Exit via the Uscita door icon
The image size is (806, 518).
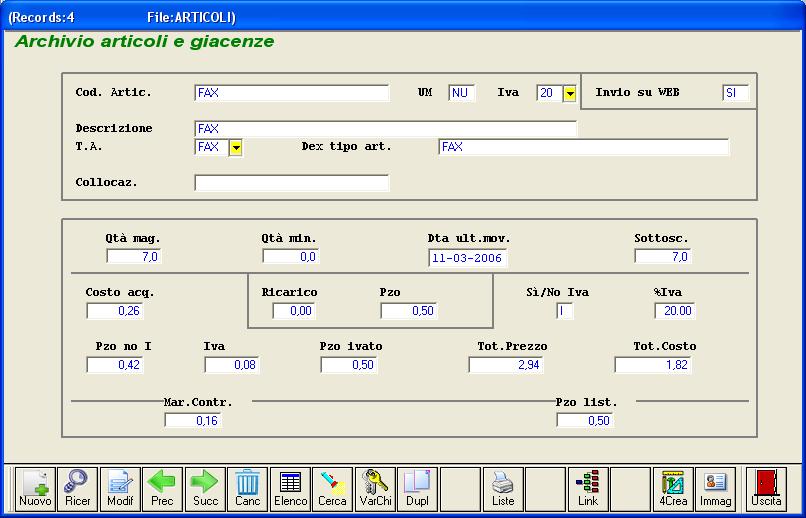point(766,489)
